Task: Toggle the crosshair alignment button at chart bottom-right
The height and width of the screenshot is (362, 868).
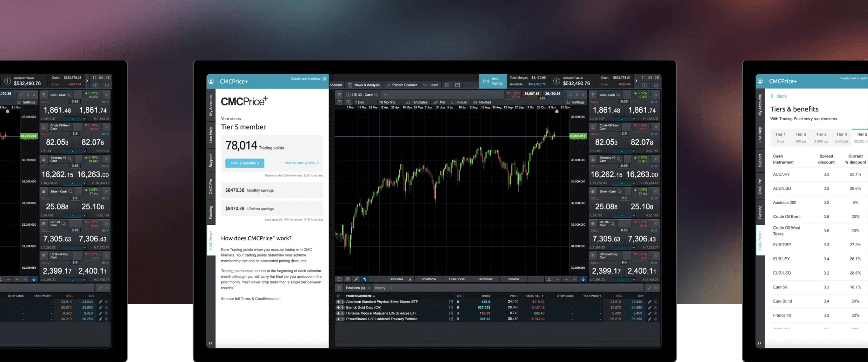Action: pos(583,279)
